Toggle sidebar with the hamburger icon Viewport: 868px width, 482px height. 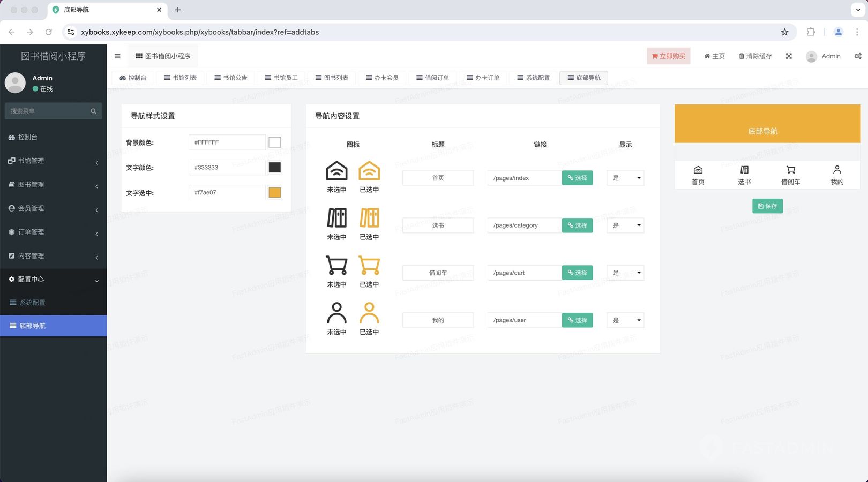pos(117,56)
